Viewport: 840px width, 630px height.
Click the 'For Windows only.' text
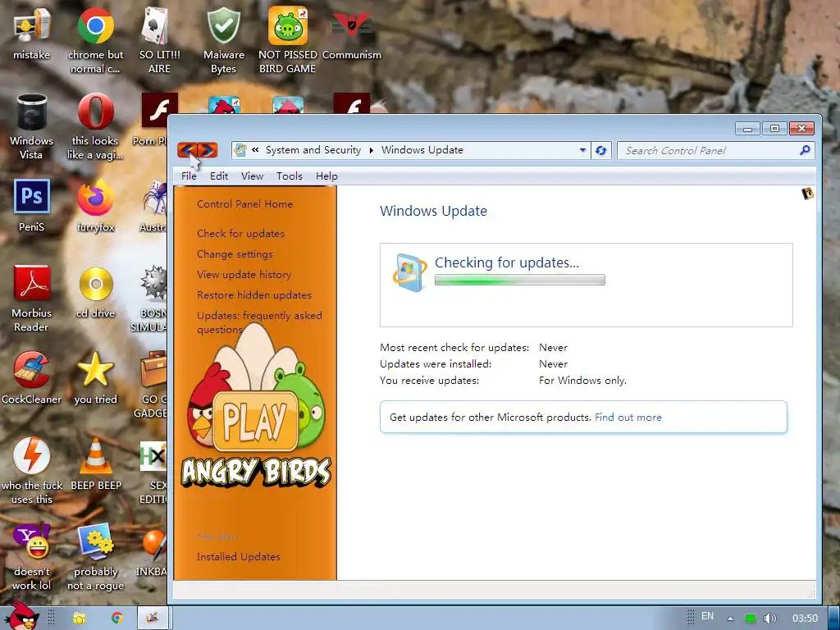[582, 381]
